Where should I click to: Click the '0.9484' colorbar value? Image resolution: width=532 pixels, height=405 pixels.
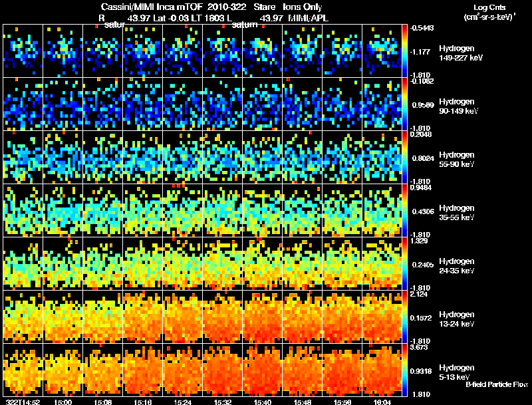pos(421,188)
